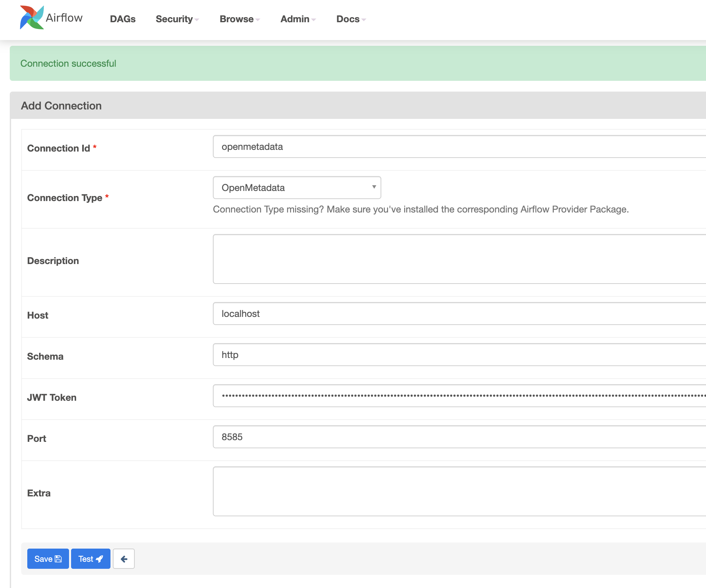Go to the DAGs page
This screenshot has height=588, width=706.
(x=123, y=19)
